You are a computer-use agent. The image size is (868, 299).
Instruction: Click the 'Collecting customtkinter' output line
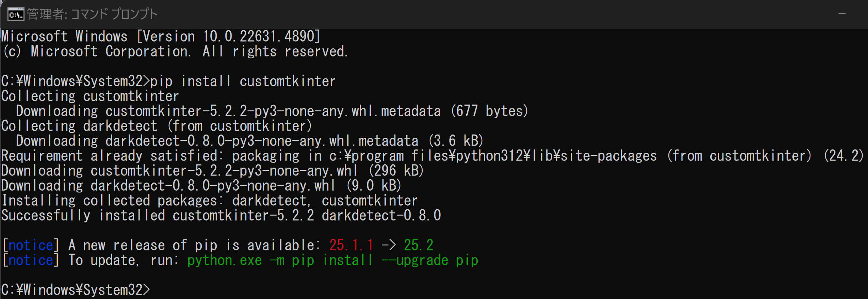(90, 96)
